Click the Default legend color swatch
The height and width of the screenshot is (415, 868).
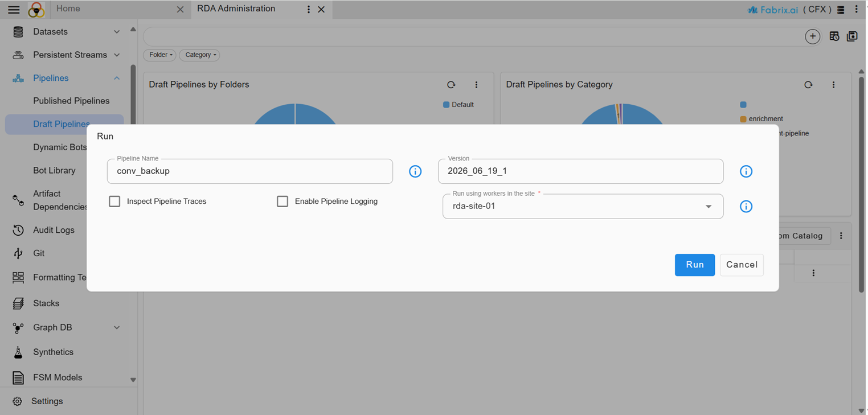(x=446, y=105)
